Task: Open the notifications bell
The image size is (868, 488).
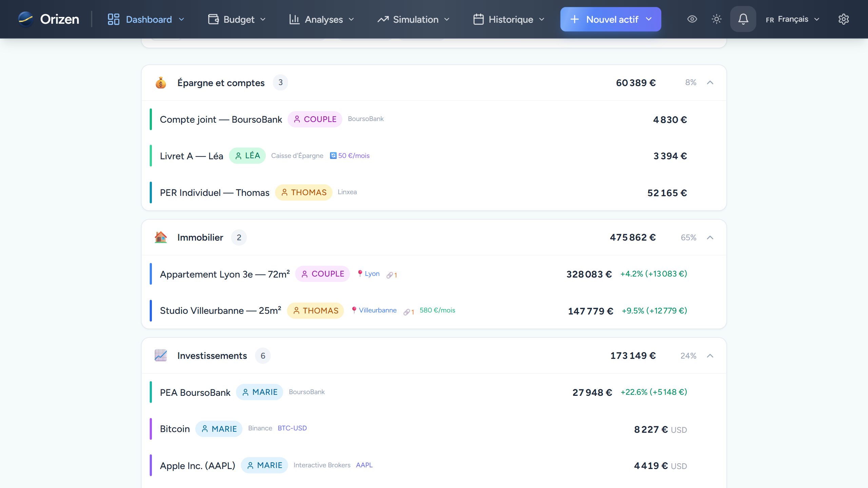Action: click(x=743, y=19)
